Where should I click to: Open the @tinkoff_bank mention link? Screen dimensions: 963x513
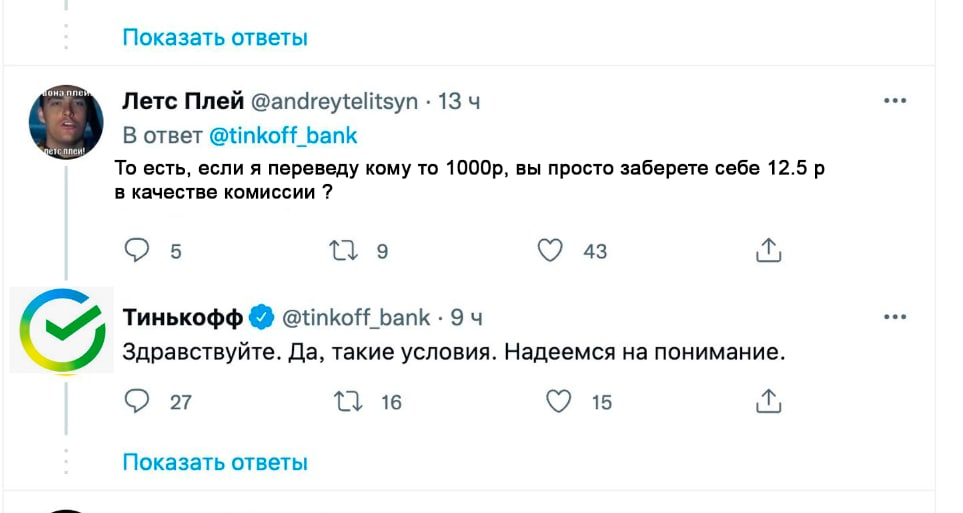282,135
